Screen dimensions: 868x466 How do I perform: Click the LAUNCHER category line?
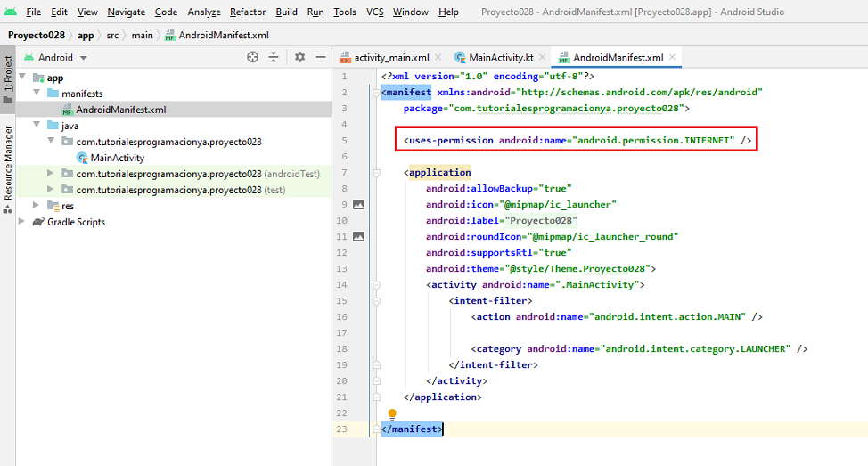[x=639, y=348]
